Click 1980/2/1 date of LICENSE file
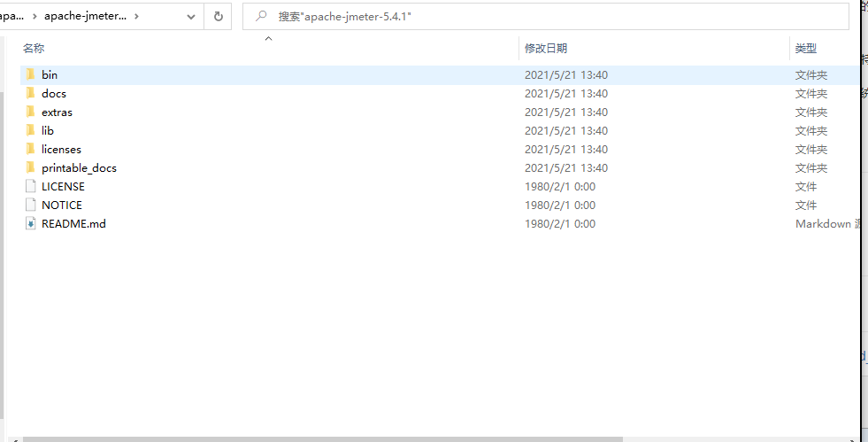Screen dimensions: 868x442 click(x=560, y=186)
